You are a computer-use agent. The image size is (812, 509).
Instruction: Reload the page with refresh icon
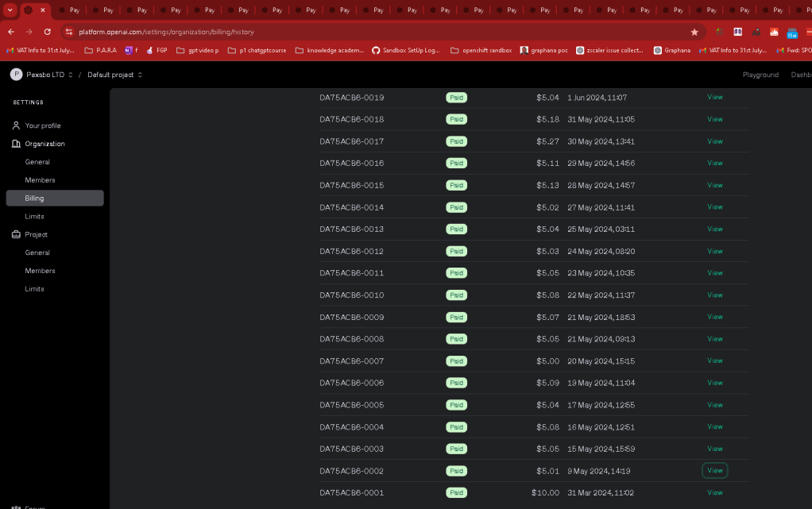pos(47,32)
